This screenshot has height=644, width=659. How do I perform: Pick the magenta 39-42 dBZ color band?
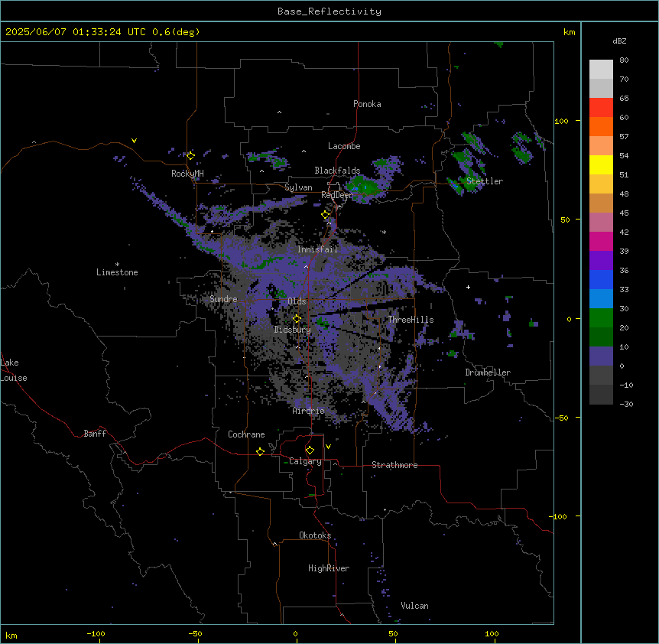tap(601, 241)
